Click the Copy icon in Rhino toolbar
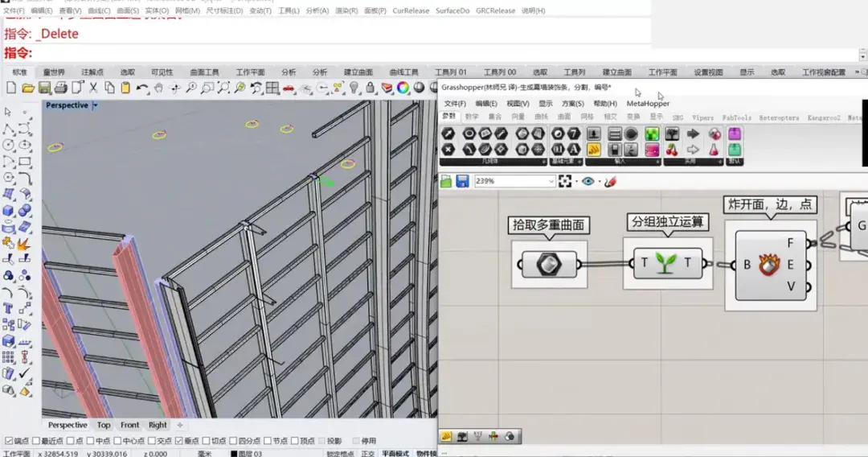The image size is (868, 457). (109, 88)
